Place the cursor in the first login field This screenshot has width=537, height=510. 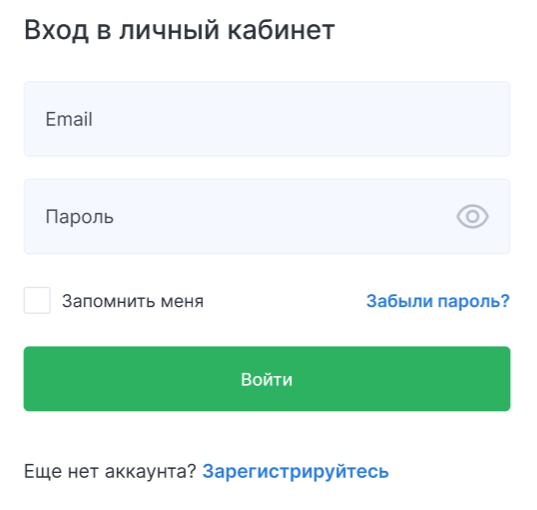tap(267, 119)
